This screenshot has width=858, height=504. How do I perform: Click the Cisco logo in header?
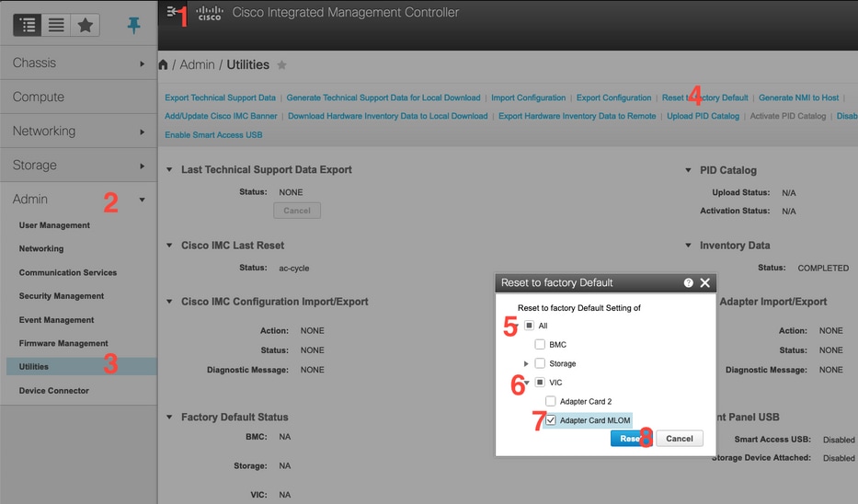click(x=210, y=13)
